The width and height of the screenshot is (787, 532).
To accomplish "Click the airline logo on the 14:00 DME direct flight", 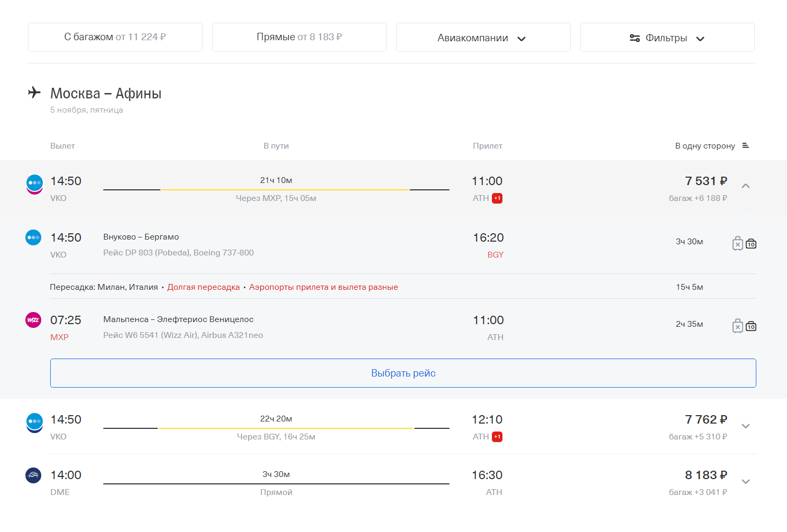I will pos(33,475).
